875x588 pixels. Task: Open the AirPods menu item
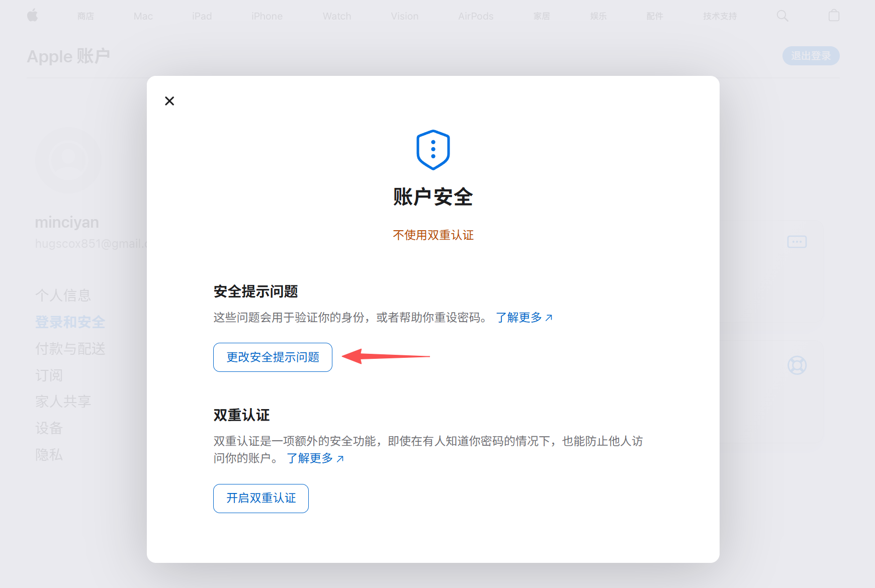(476, 16)
